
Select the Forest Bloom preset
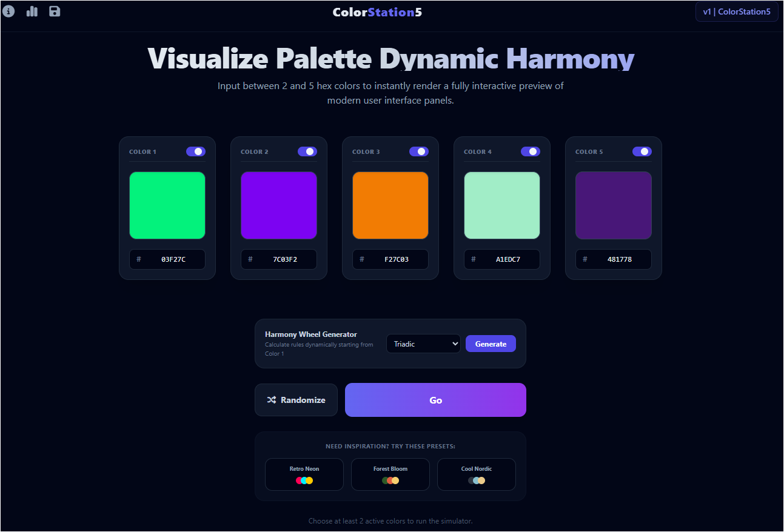(x=390, y=474)
